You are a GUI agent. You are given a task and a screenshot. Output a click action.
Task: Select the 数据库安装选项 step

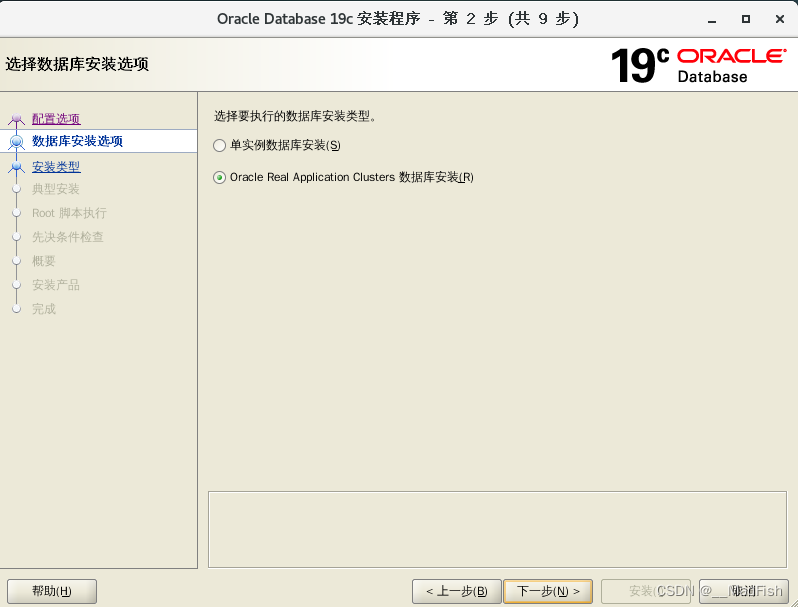77,141
